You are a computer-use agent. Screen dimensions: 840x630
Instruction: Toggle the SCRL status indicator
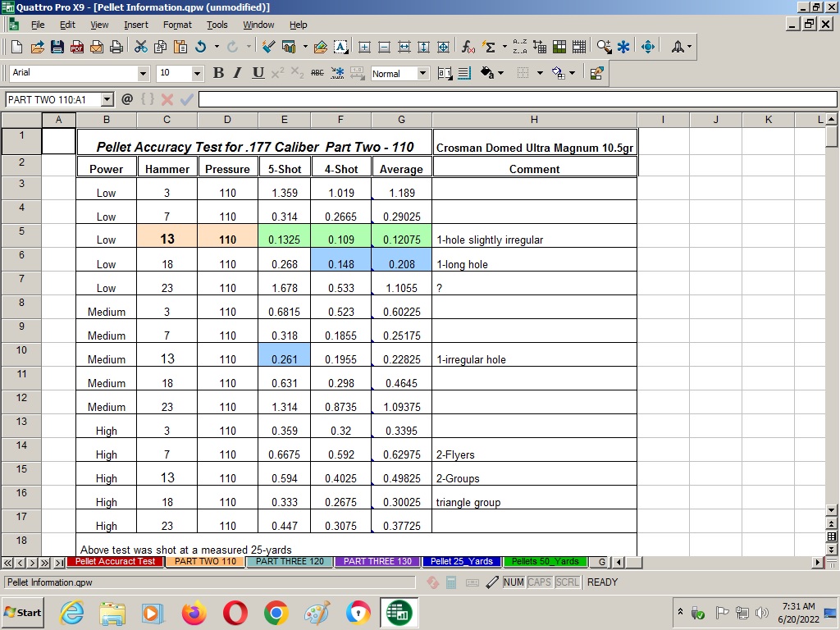(567, 582)
